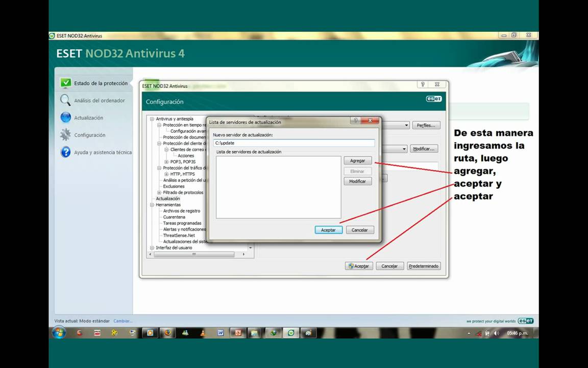Collapse the Protección del cliente de correo node
Screen dimensions: 588x368
(x=159, y=143)
